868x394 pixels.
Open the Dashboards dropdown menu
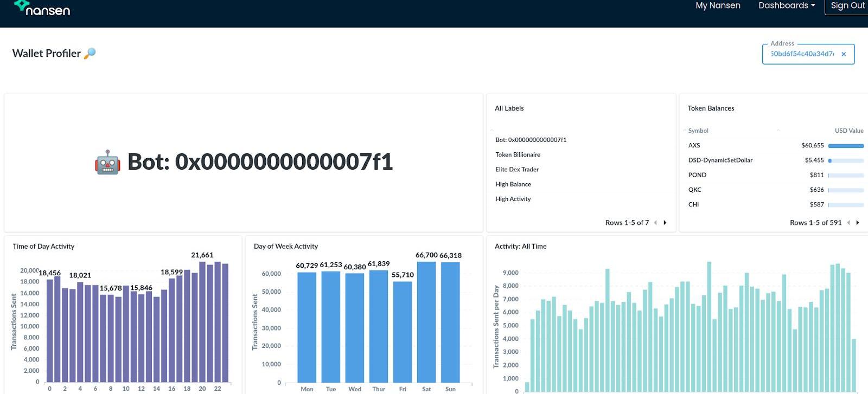click(x=786, y=6)
